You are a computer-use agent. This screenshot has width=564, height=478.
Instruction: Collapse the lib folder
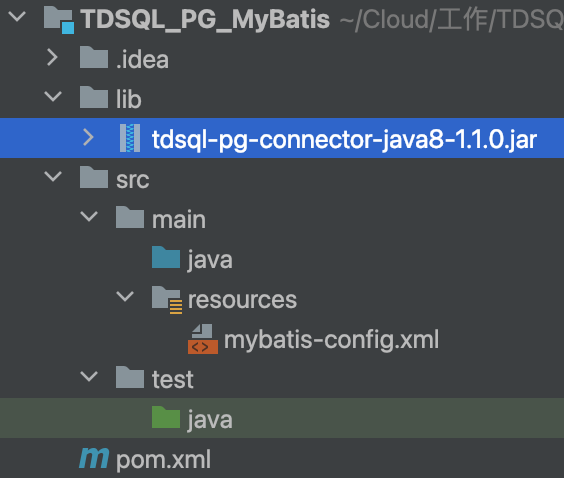[53, 96]
